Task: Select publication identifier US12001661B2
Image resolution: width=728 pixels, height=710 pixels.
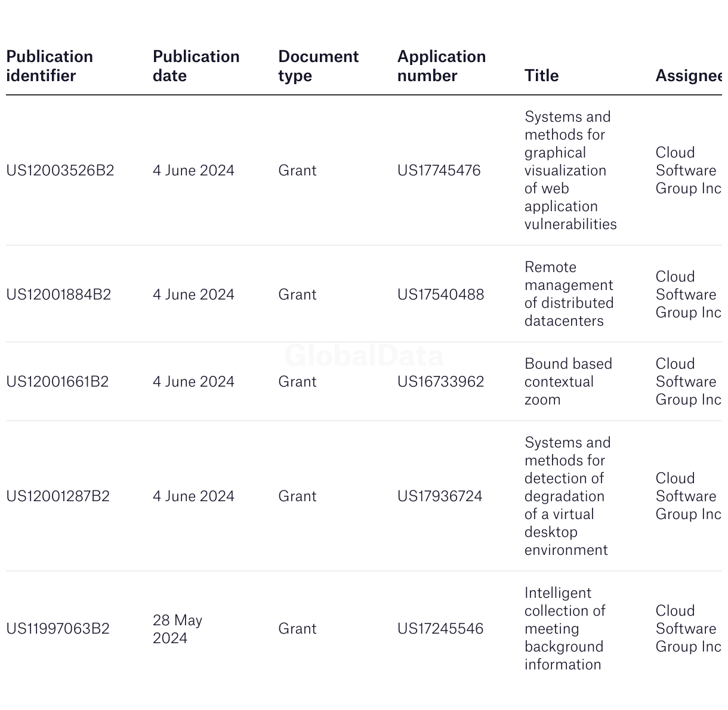Action: point(57,382)
